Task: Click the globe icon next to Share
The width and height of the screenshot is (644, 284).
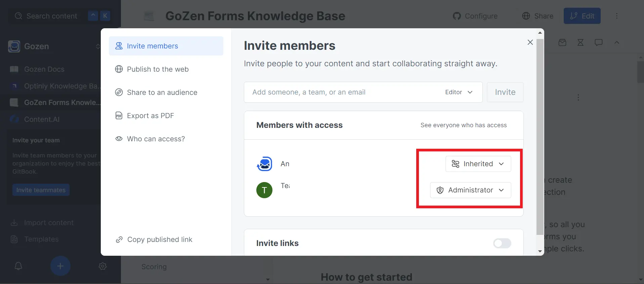Action: (x=525, y=16)
